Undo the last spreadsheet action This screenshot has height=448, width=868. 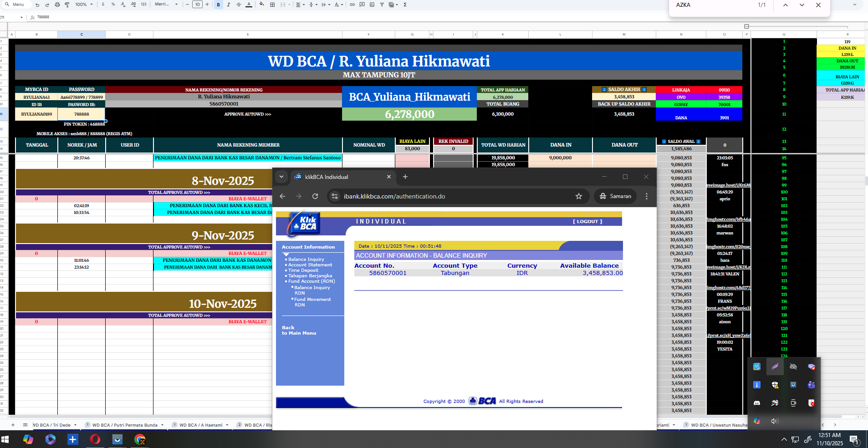tap(37, 5)
